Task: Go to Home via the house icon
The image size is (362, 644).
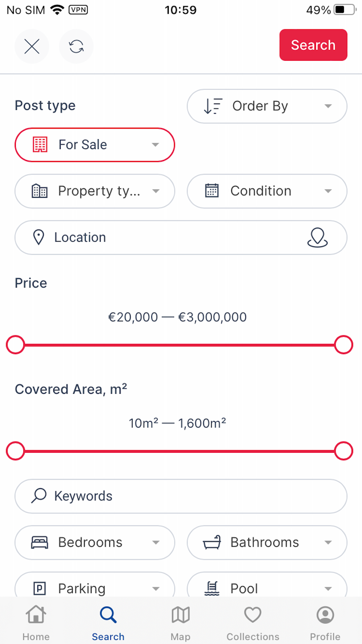Action: click(x=36, y=615)
